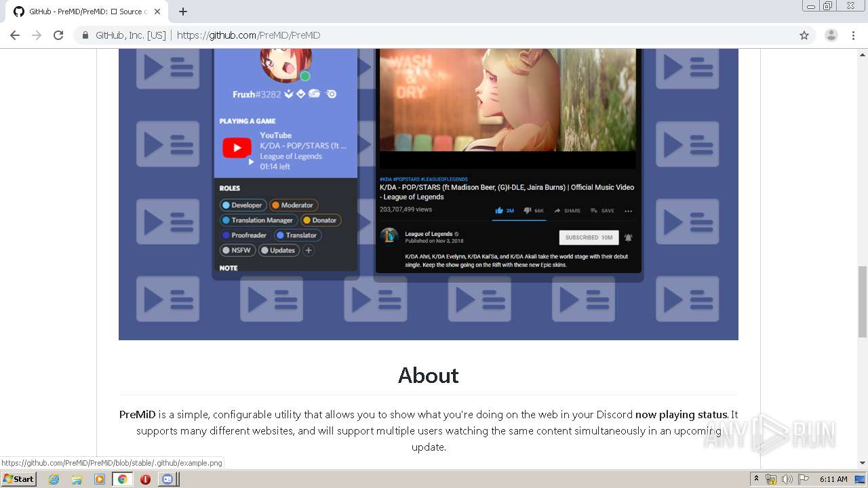Show hidden system tray icons
This screenshot has width=868, height=488.
[x=757, y=479]
